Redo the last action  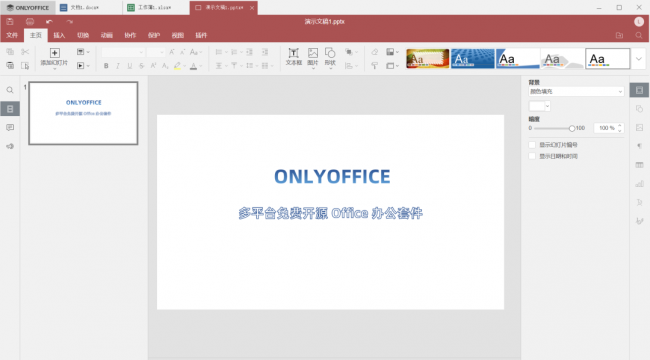click(x=69, y=22)
